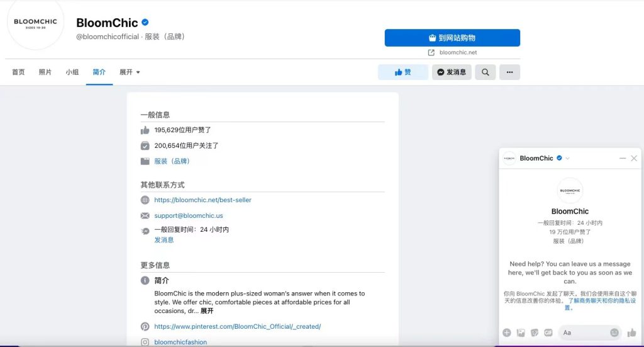Open the 首页 tab
This screenshot has width=644, height=347.
(x=18, y=72)
